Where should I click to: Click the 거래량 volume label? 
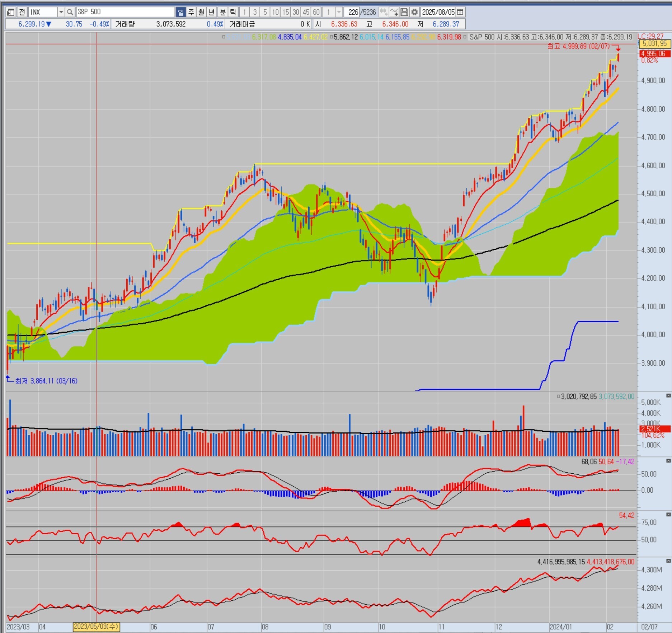point(125,24)
